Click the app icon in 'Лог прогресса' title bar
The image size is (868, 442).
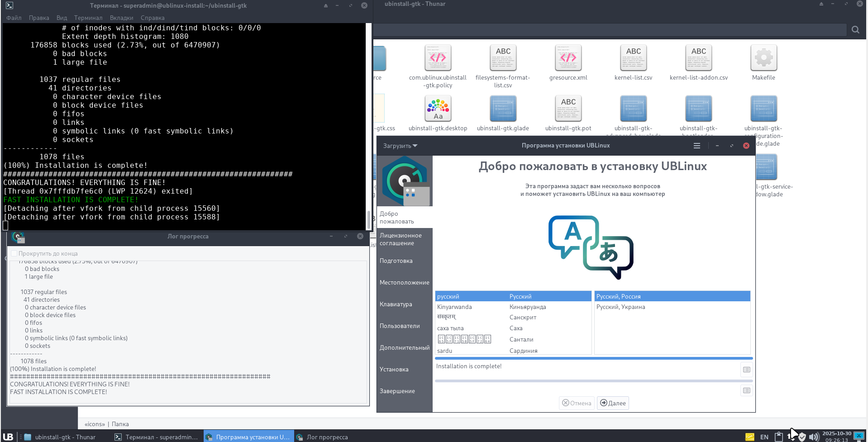[18, 237]
